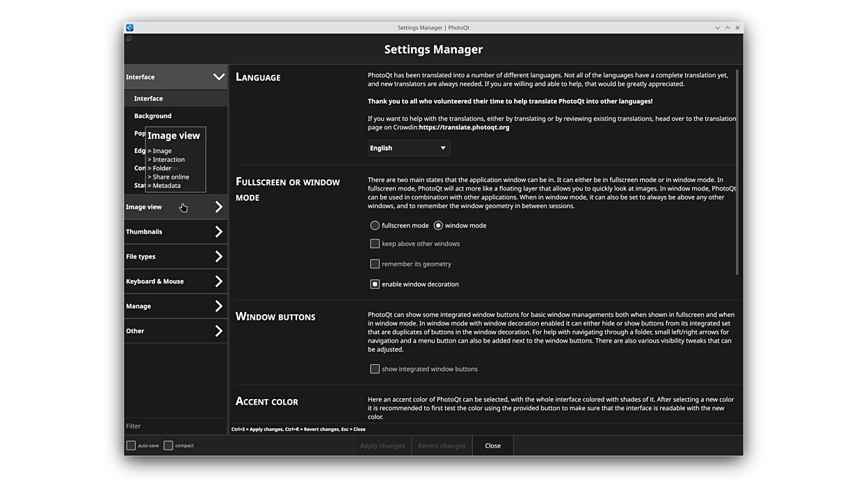
Task: Open the Background settings sub-item
Action: [x=153, y=116]
